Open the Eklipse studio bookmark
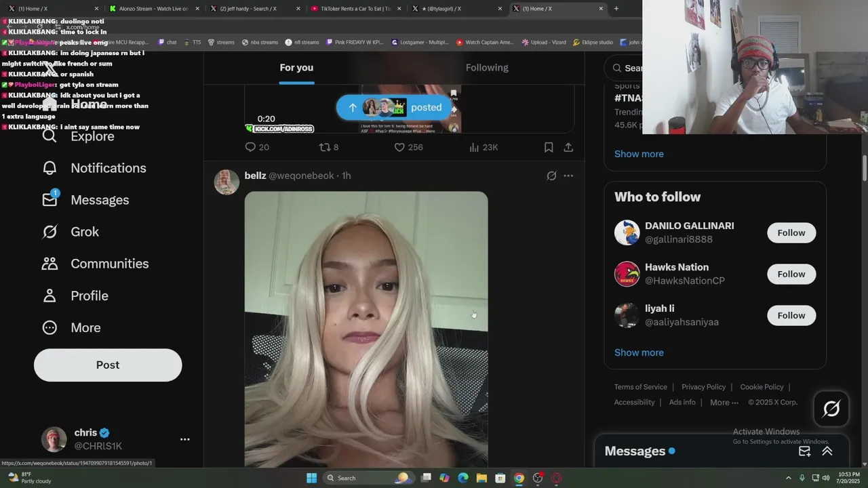Screen dimensions: 868x488 pos(593,42)
